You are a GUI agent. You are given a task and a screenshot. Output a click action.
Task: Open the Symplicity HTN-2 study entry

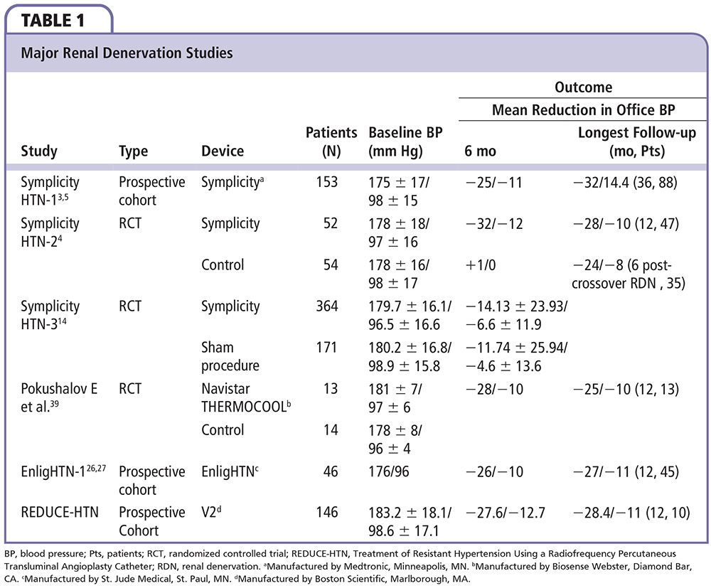(50, 232)
